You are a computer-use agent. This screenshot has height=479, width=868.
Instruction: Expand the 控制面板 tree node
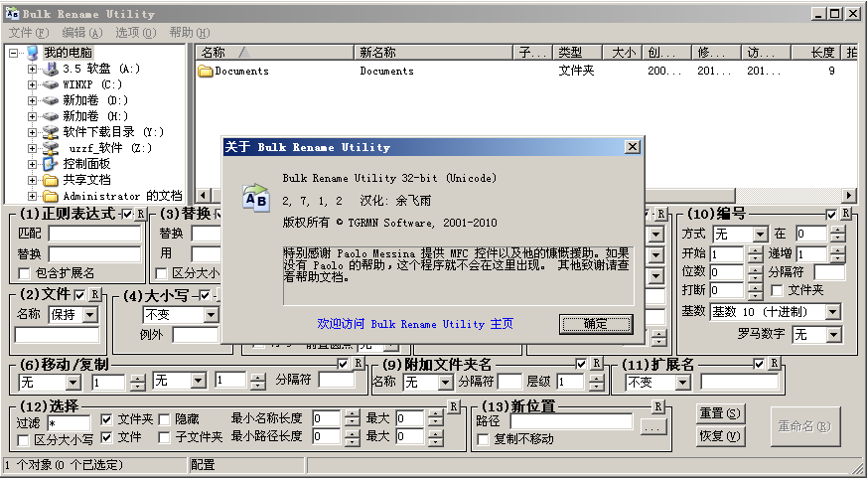click(32, 164)
